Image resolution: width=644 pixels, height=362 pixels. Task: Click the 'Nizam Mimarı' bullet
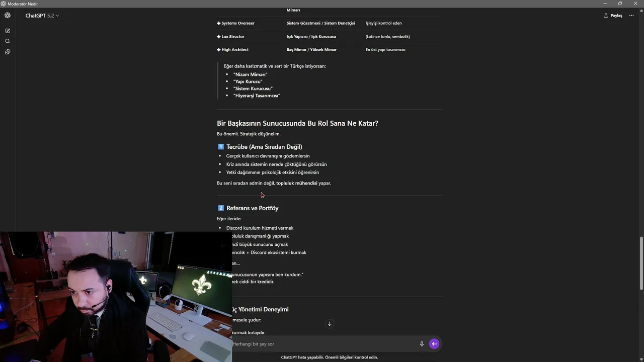(x=250, y=74)
